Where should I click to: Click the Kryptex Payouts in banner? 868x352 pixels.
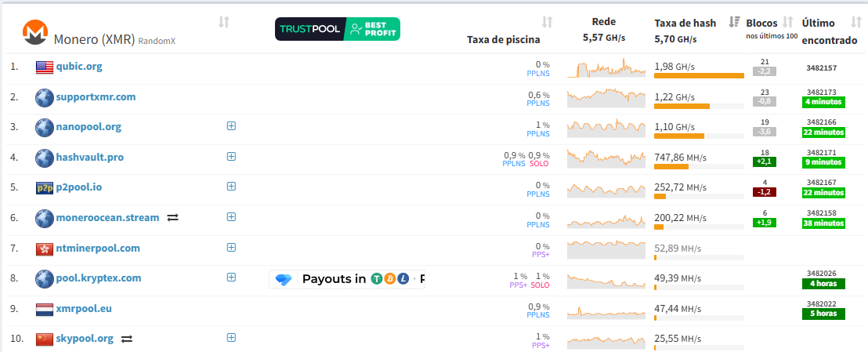tap(347, 279)
